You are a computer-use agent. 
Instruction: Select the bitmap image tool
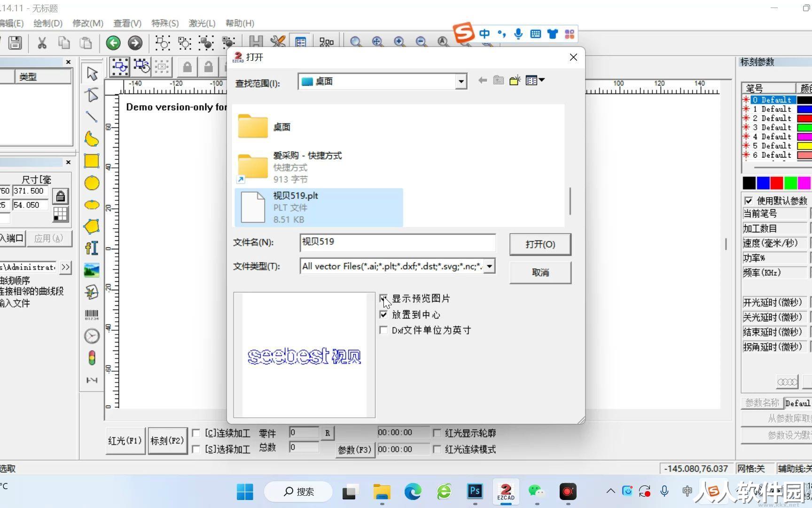(92, 270)
